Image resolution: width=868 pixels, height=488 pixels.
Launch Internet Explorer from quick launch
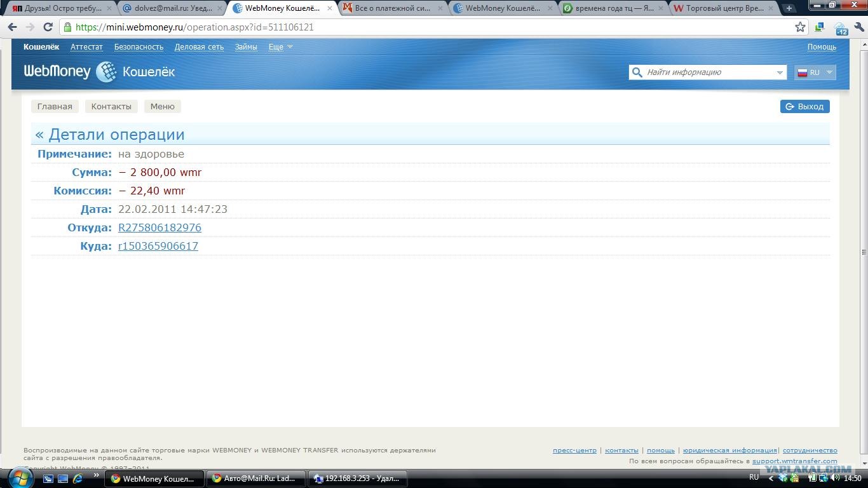[78, 478]
